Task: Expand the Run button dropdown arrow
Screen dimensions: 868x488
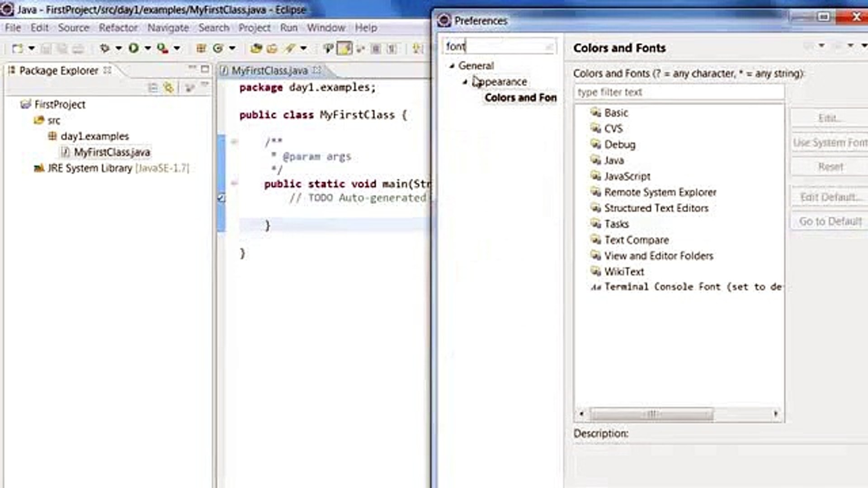Action: [x=147, y=47]
